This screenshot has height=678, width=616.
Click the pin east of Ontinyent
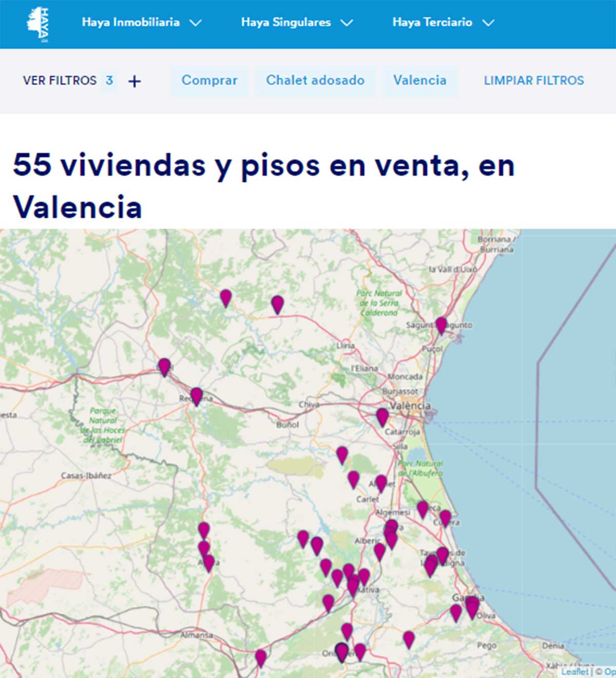[360, 651]
